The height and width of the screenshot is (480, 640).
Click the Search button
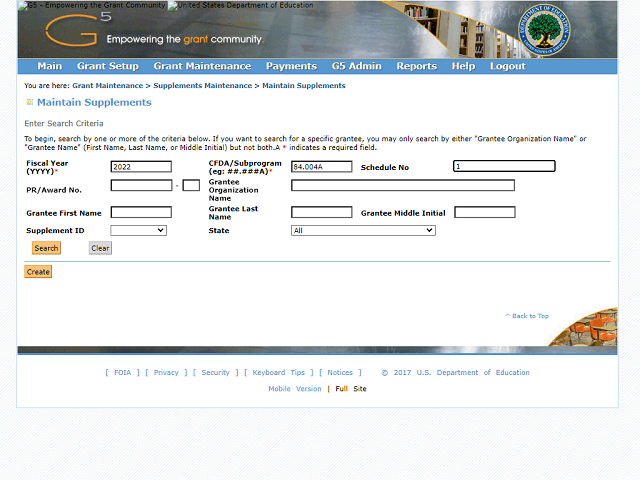click(47, 248)
